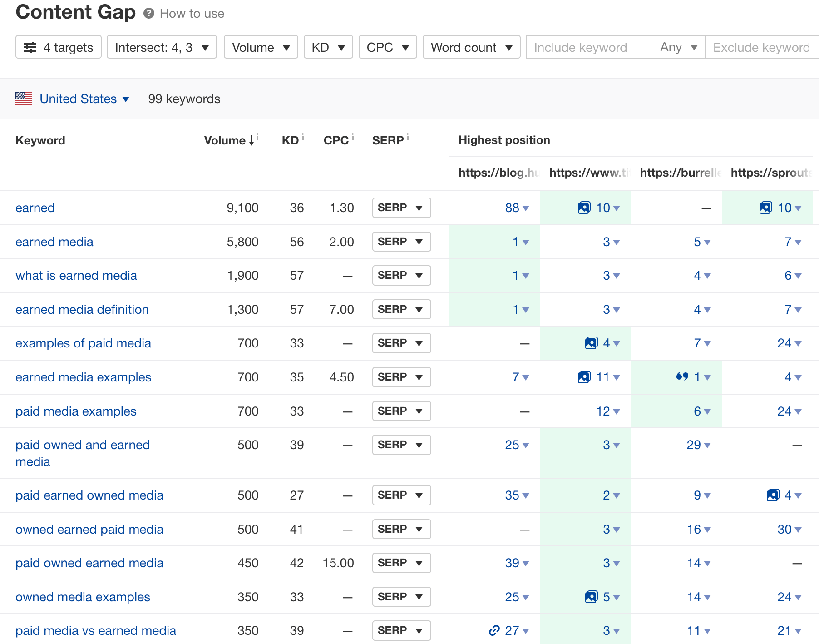Click the SERP feature icon beside position 10 for earned
Screen dimensions: 819x644
(584, 208)
